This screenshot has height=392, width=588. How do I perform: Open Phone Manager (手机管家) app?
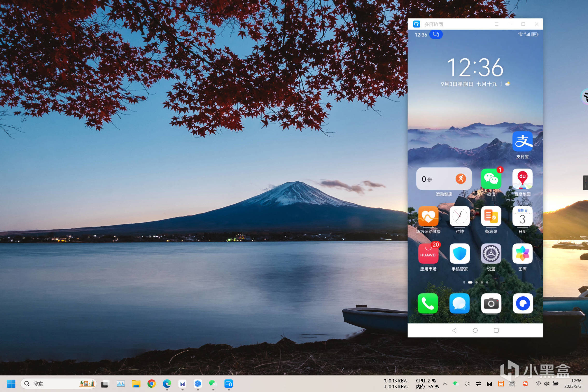(x=459, y=254)
